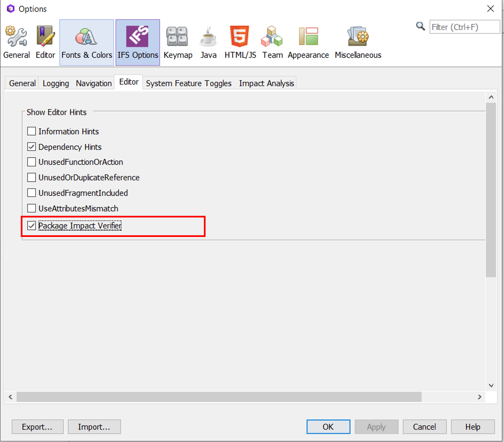Switch to the Impact Analysis tab
The width and height of the screenshot is (504, 442).
click(266, 83)
